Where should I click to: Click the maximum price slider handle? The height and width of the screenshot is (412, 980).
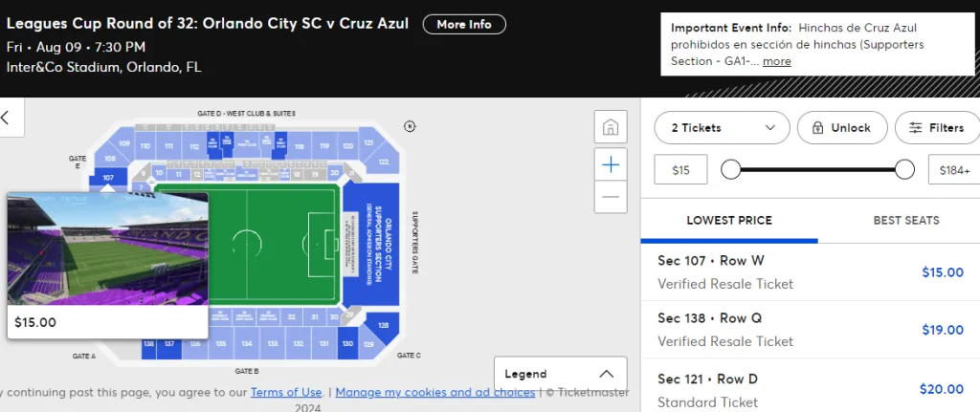[x=904, y=170]
